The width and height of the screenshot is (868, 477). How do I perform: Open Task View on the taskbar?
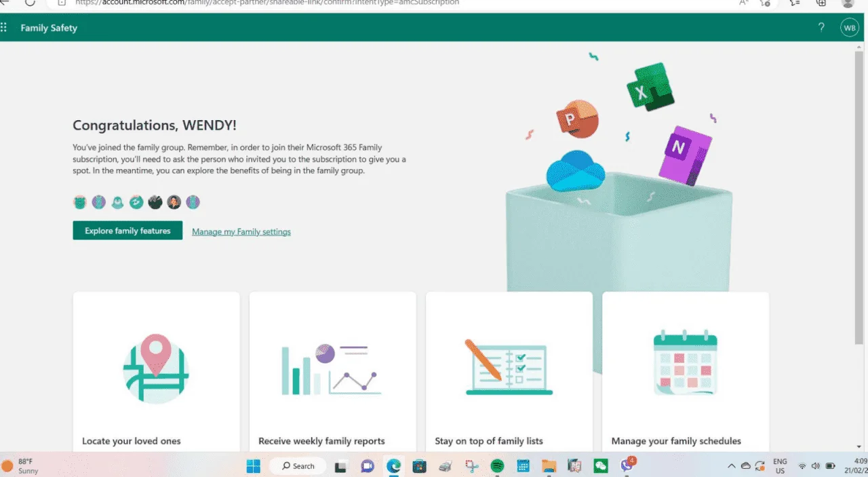click(341, 466)
